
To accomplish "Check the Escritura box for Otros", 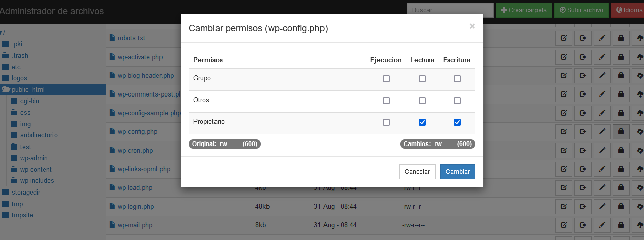I will (457, 101).
